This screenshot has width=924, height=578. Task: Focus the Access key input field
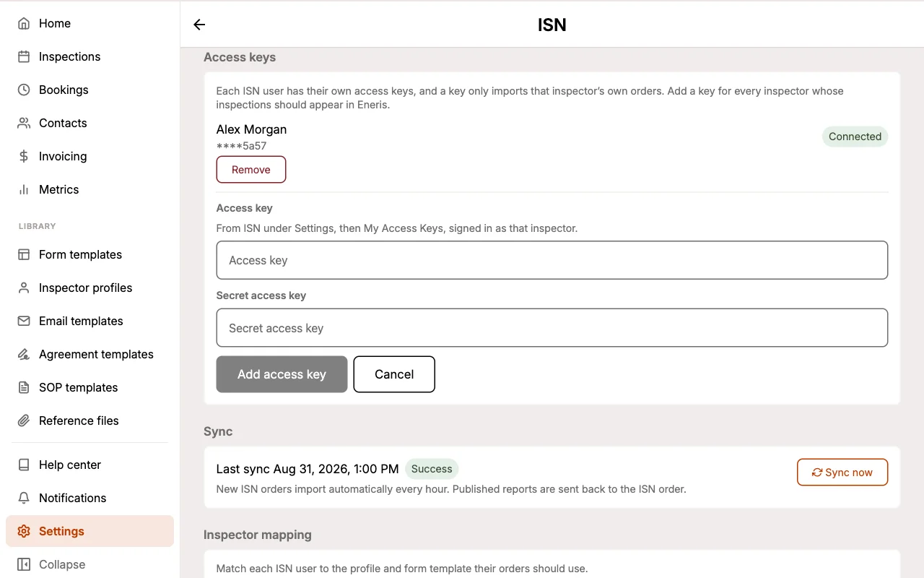(552, 260)
